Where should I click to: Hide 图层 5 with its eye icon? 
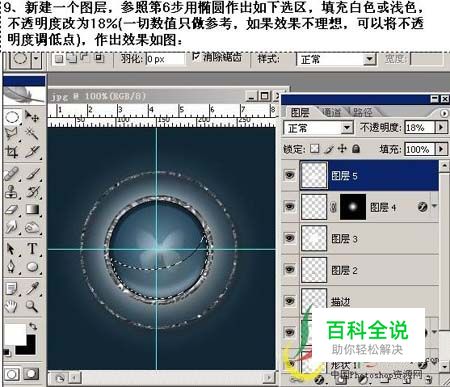coord(290,175)
